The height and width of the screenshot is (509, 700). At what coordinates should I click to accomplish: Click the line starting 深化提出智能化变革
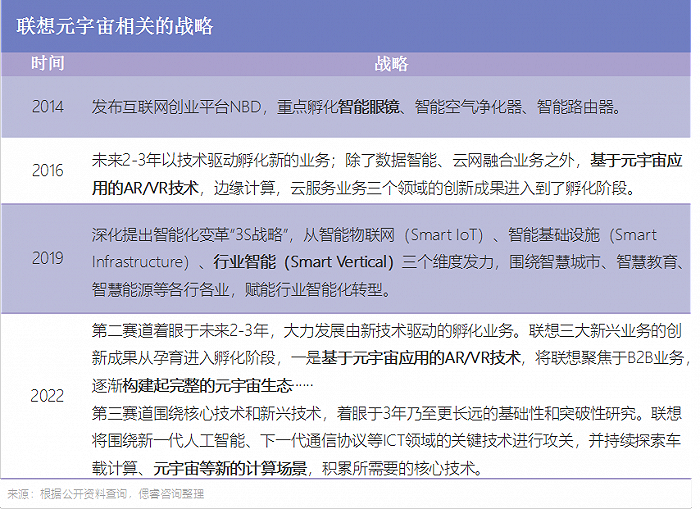tap(374, 235)
